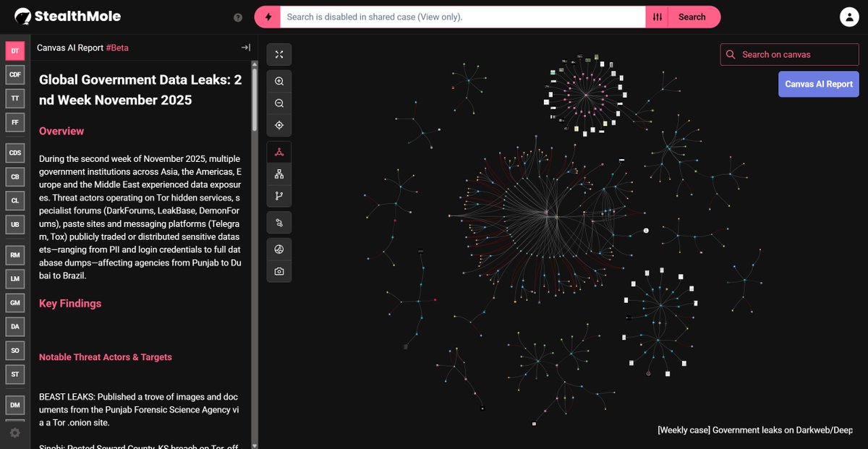The height and width of the screenshot is (449, 868).
Task: Activate the center target locator icon
Action: coord(278,125)
